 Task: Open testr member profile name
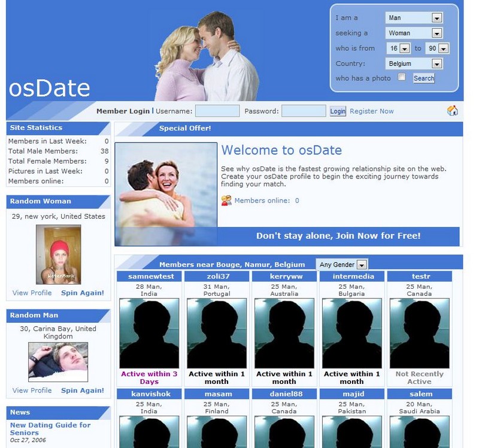point(421,276)
